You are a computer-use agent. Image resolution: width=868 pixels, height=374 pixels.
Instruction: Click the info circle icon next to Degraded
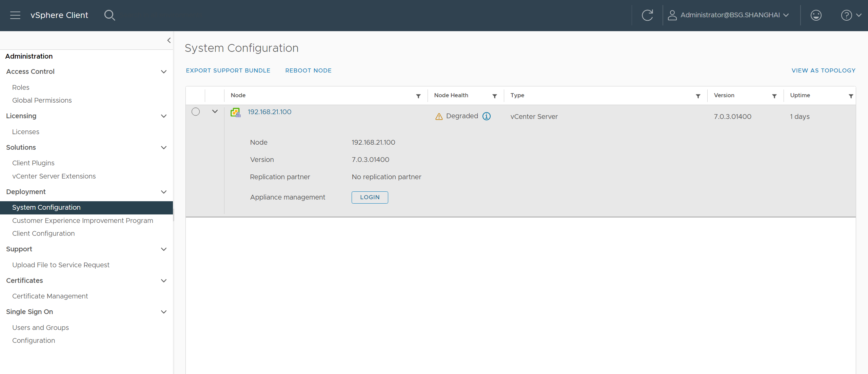[x=486, y=116]
